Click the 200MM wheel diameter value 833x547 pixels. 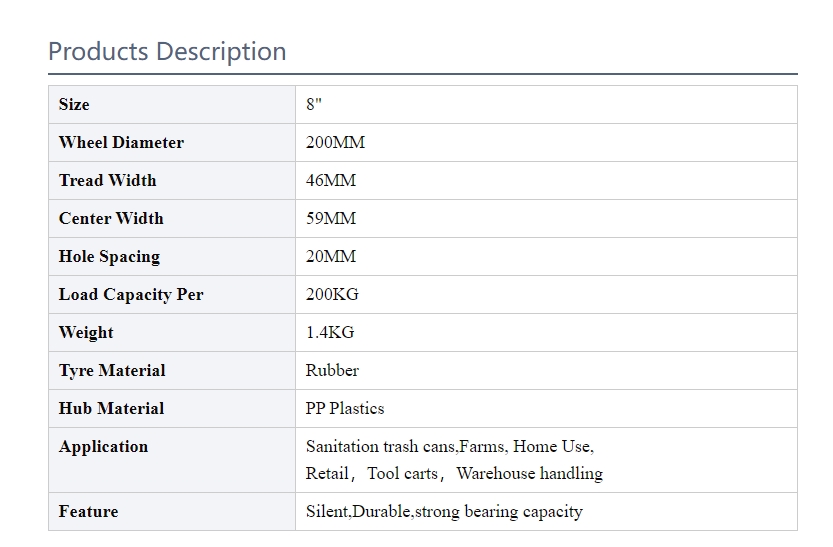tap(335, 142)
